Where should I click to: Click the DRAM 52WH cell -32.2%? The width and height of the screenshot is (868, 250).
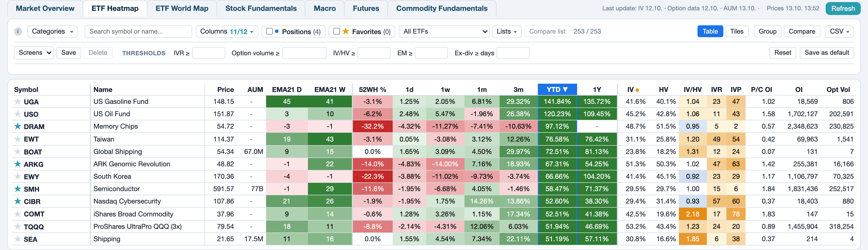tap(372, 126)
